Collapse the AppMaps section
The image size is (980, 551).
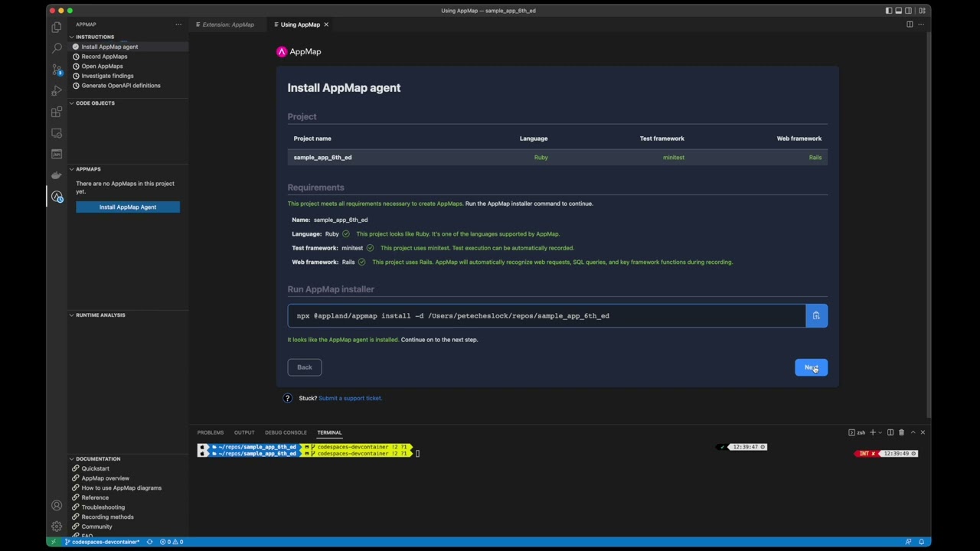coord(88,169)
